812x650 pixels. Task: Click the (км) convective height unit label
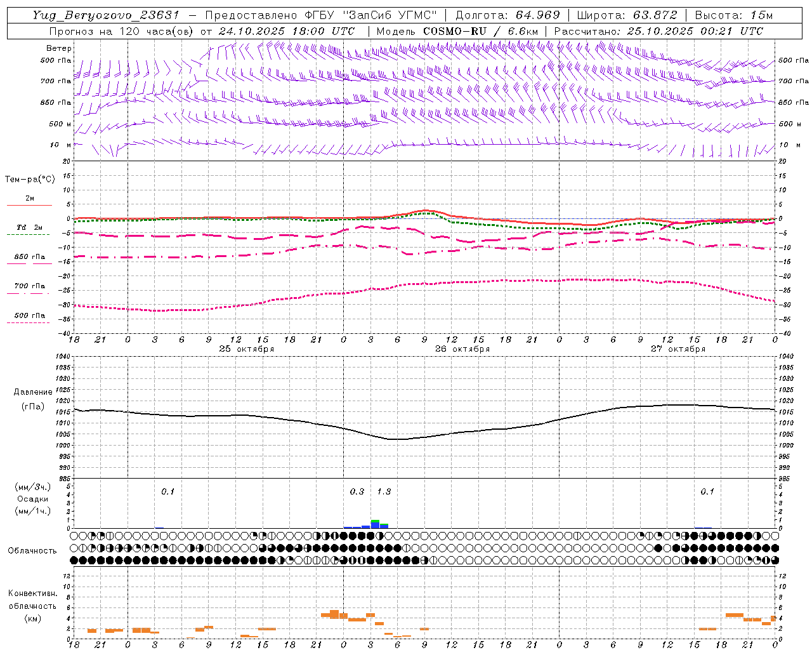tap(32, 618)
